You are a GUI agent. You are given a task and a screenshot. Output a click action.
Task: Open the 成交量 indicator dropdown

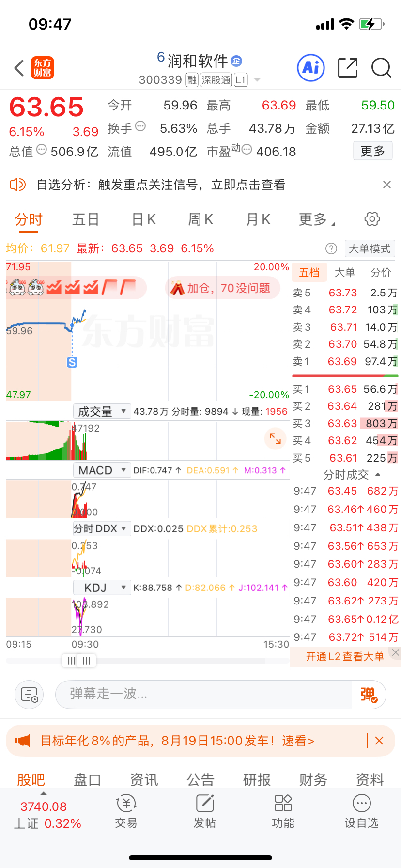coord(102,412)
